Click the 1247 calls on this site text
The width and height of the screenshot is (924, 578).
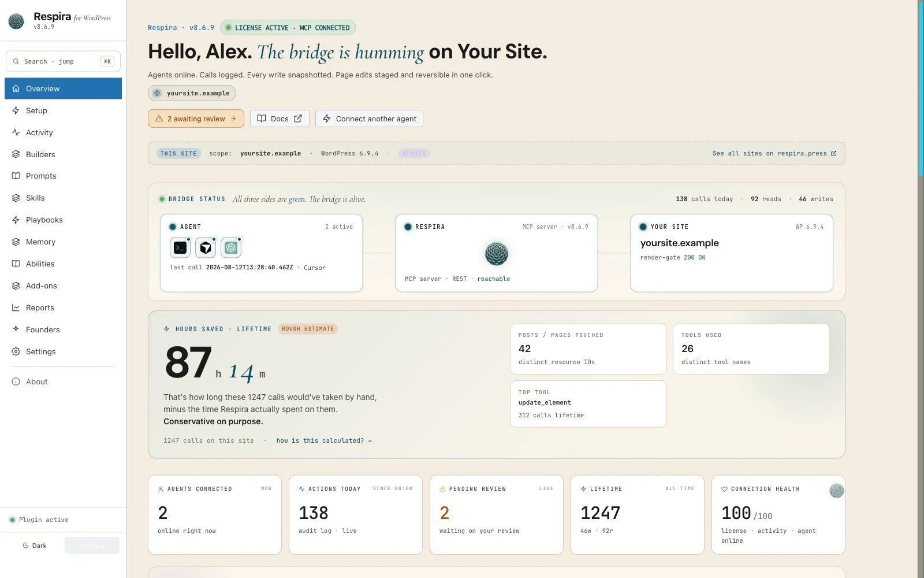point(208,440)
